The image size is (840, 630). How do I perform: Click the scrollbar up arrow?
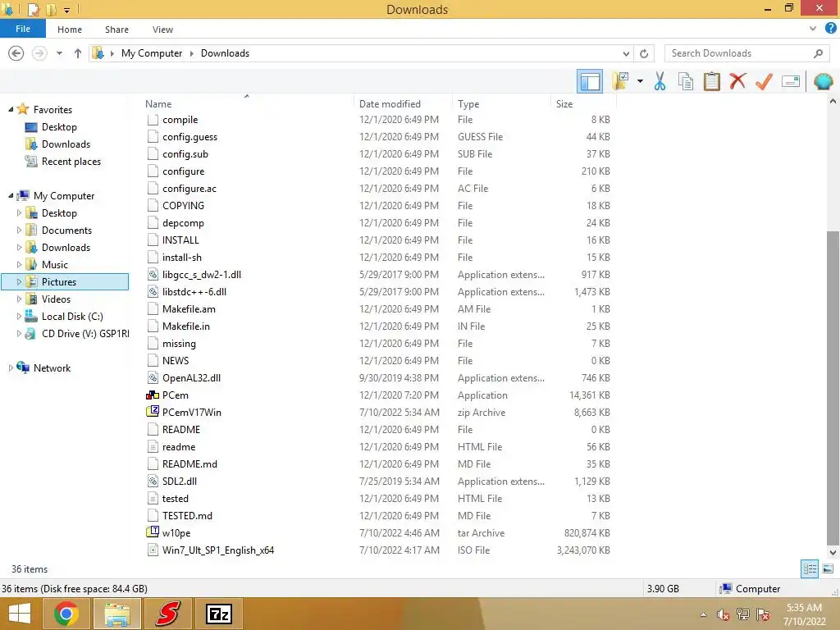833,101
